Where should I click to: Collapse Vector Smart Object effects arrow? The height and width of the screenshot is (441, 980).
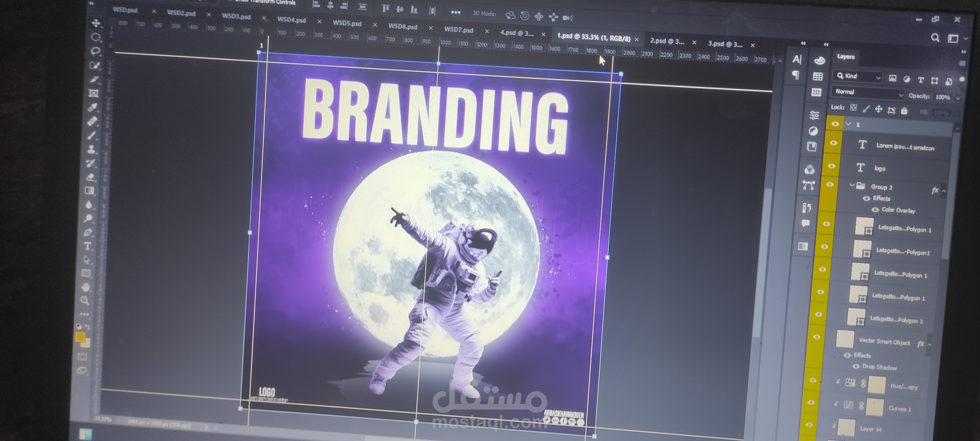click(x=929, y=345)
